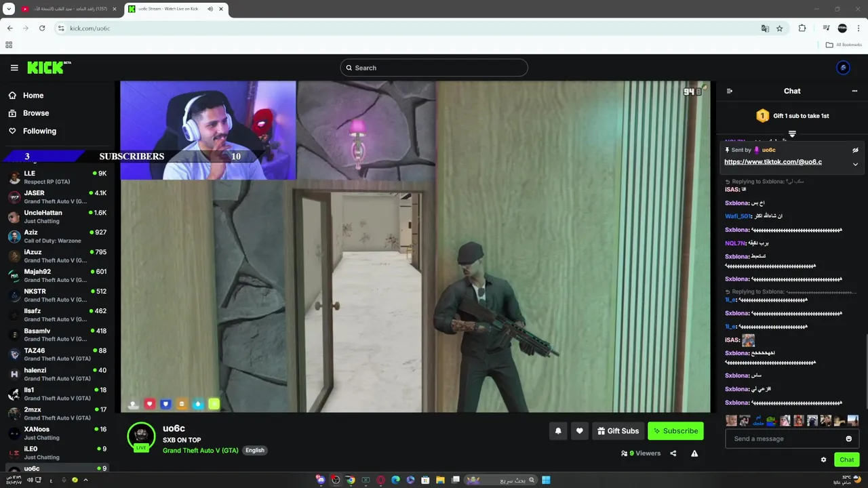Open All Bookmarks folder

pyautogui.click(x=844, y=45)
